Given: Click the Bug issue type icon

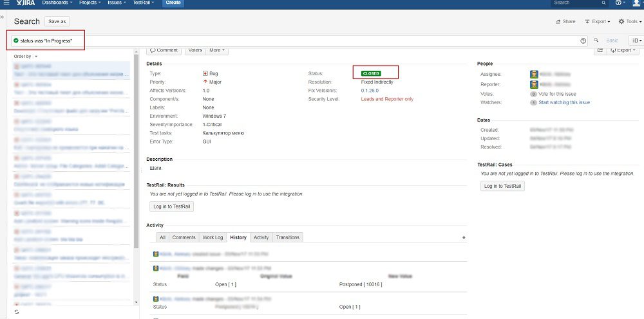Looking at the screenshot, I should (x=205, y=73).
